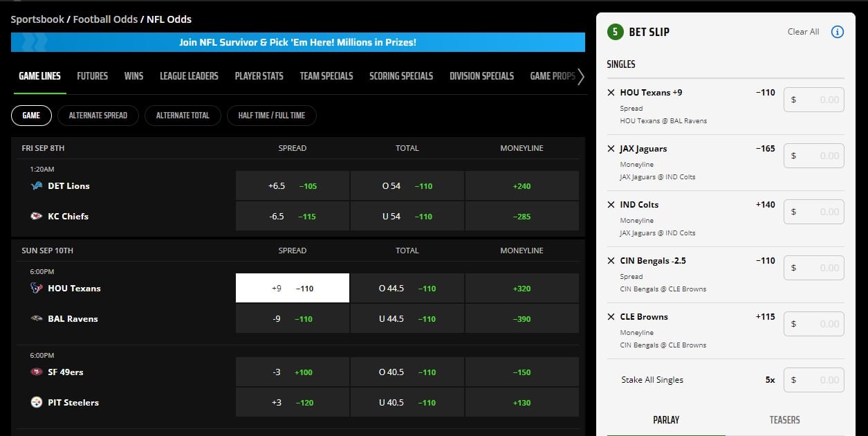Open the Game Props tab
The image size is (868, 436).
click(x=553, y=76)
